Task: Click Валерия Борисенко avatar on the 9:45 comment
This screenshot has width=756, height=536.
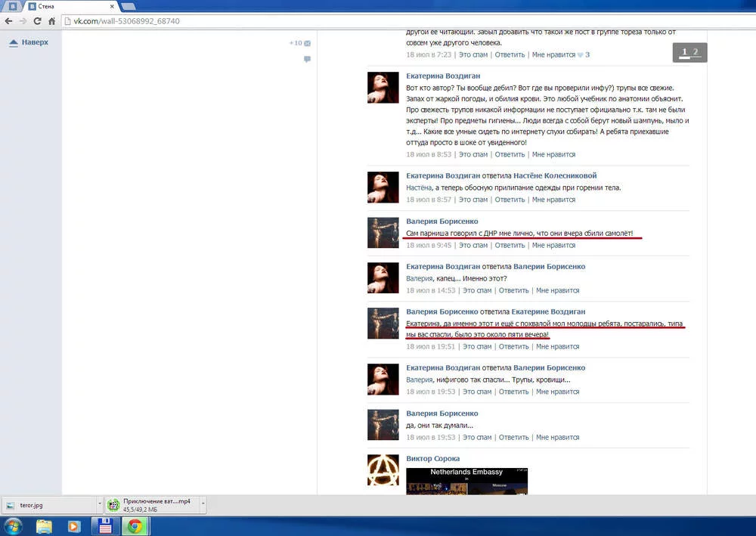Action: coord(383,232)
